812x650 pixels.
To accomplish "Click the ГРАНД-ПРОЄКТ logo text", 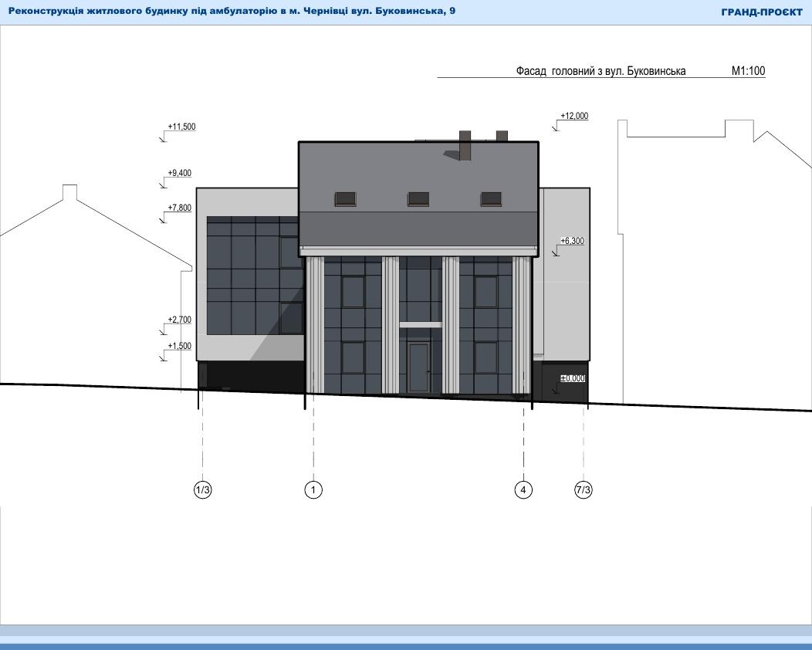I will [761, 12].
